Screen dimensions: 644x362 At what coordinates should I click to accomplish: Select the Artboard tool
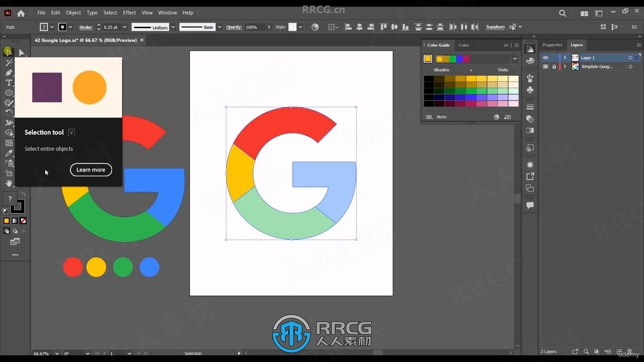9,173
